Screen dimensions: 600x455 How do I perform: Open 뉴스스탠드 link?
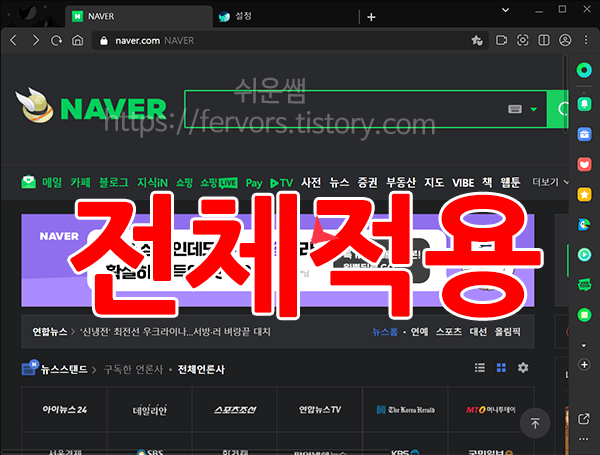(64, 369)
